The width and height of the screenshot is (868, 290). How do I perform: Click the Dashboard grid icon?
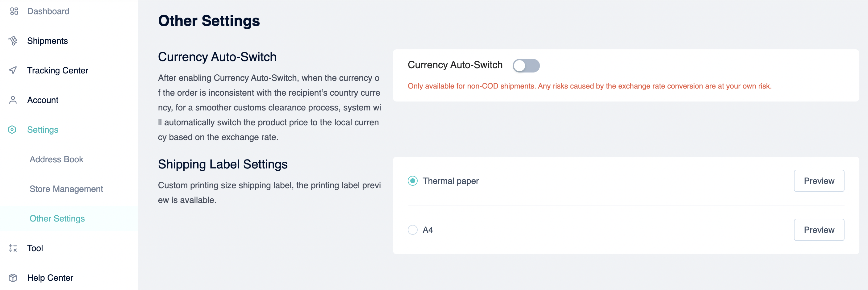click(14, 11)
